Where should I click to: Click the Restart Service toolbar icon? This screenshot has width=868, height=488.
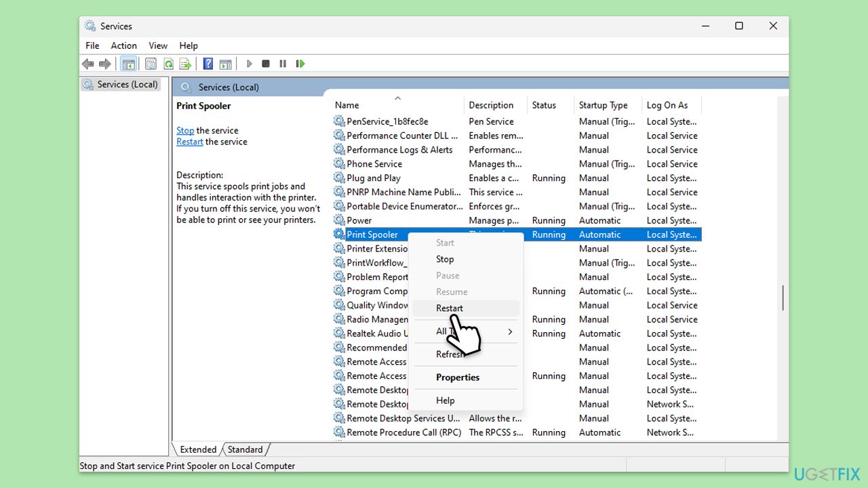coord(300,64)
